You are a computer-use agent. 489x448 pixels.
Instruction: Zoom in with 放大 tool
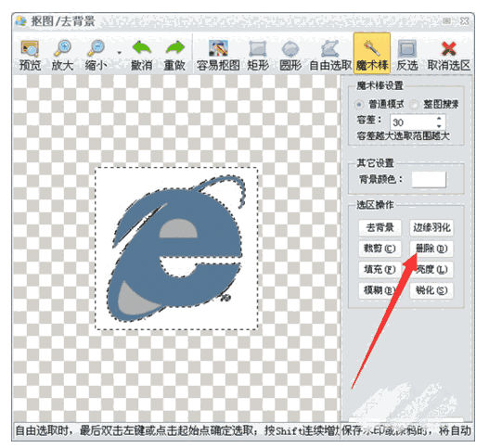62,56
